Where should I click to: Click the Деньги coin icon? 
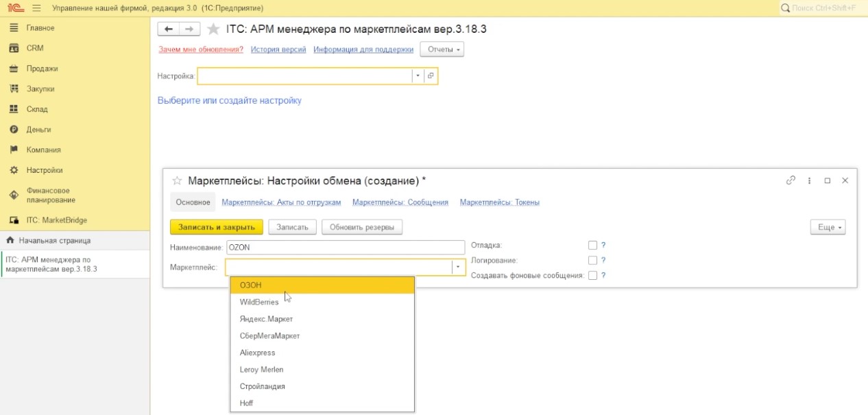[x=13, y=130]
